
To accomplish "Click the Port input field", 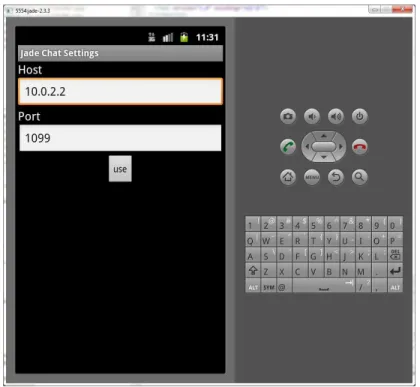I will tap(120, 138).
